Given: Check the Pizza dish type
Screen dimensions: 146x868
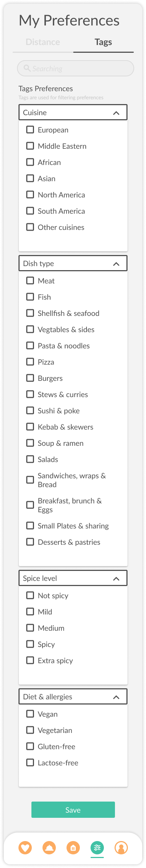Looking at the screenshot, I should click(x=30, y=362).
